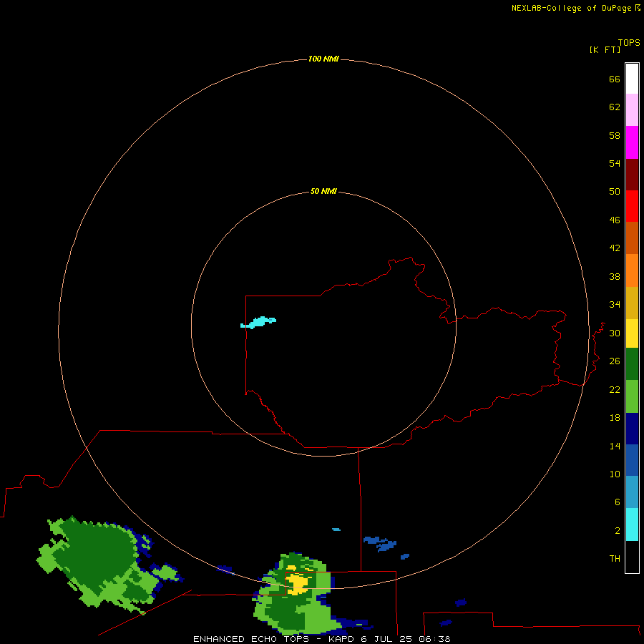Click the legend value 62
The width and height of the screenshot is (644, 644).
[615, 107]
